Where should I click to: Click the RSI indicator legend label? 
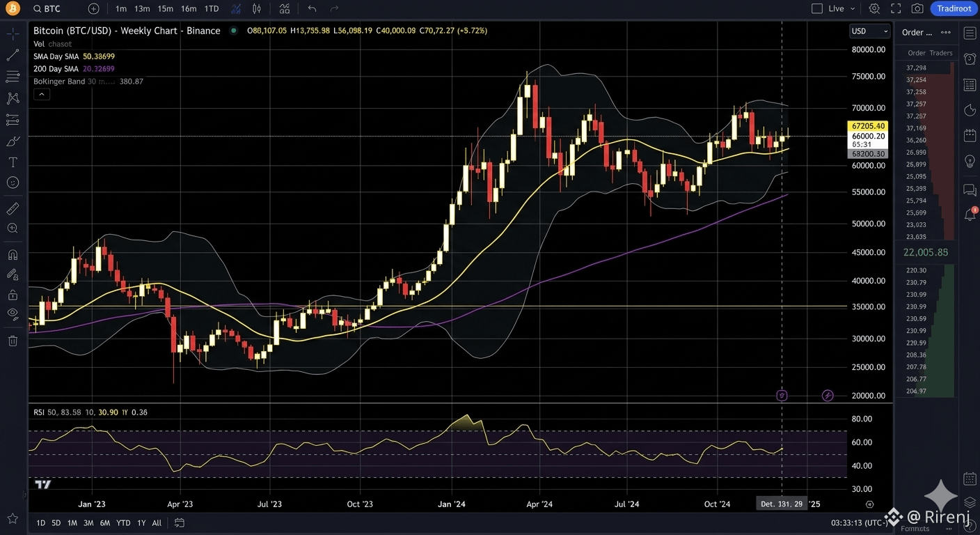point(39,412)
